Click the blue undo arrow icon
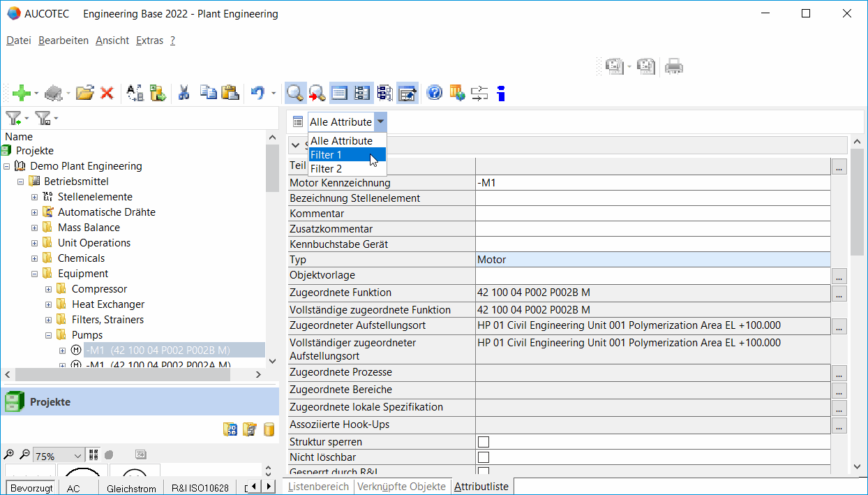This screenshot has height=495, width=868. coord(257,93)
